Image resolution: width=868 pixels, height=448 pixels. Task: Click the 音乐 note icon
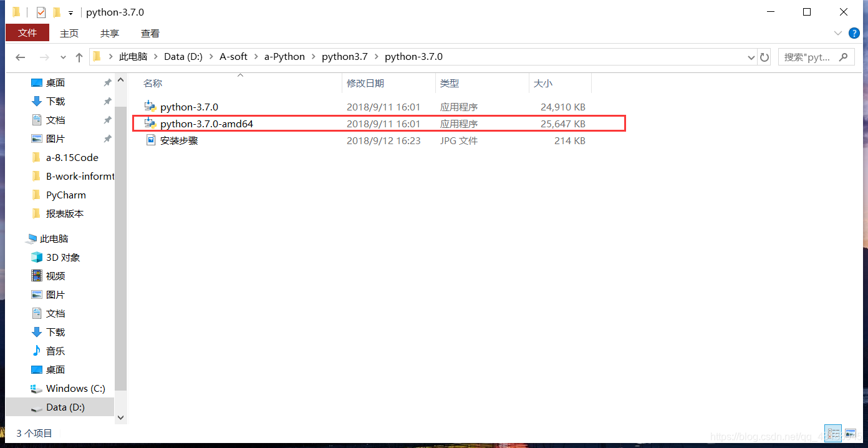coord(37,351)
